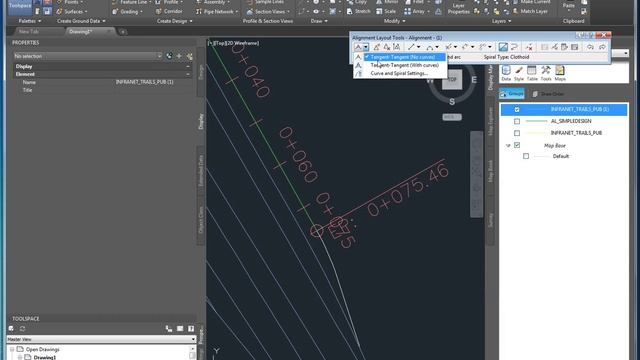Toggle checkbox for AL_SIMPLEDESIGN layer
640x360 pixels.
[x=517, y=121]
